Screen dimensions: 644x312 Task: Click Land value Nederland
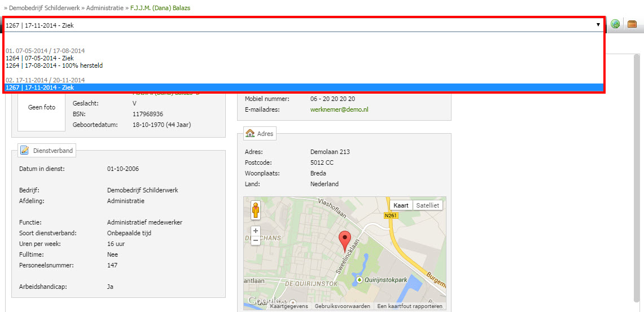point(325,184)
